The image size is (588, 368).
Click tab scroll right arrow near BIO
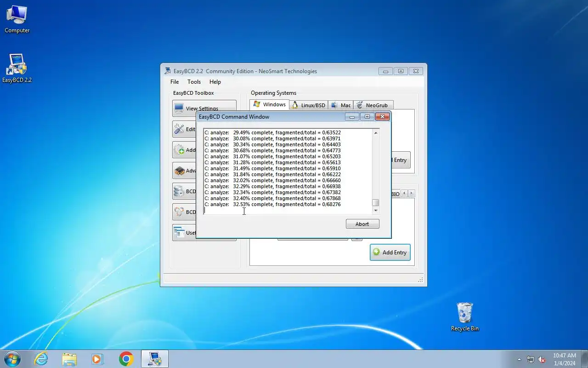click(412, 194)
